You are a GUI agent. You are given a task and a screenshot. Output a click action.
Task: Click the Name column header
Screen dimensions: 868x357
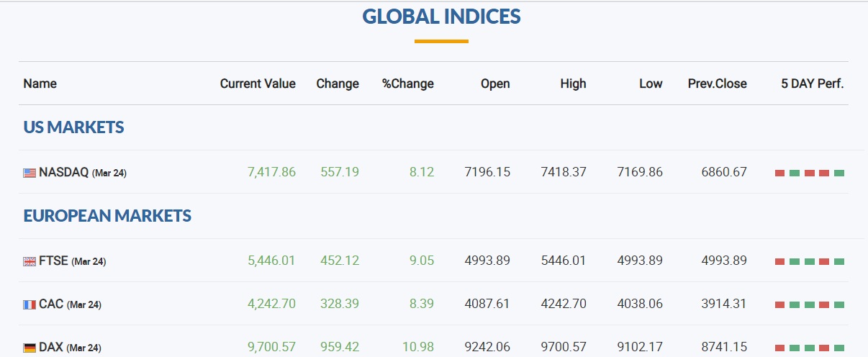tap(40, 83)
